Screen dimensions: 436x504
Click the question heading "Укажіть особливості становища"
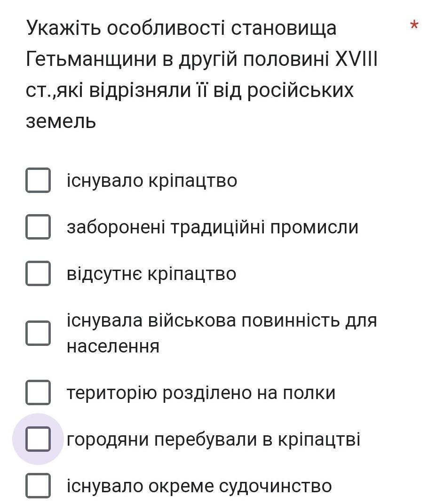181,28
